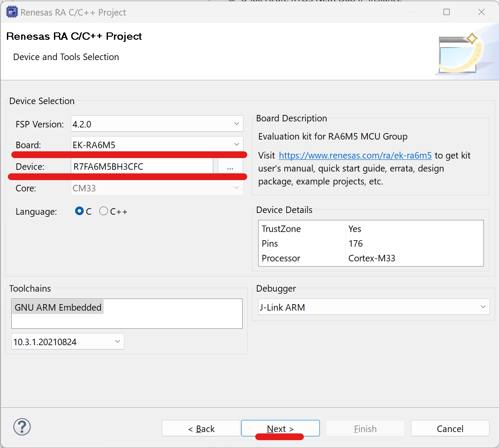Click the help question mark icon
Image resolution: width=499 pixels, height=448 pixels.
tap(22, 427)
